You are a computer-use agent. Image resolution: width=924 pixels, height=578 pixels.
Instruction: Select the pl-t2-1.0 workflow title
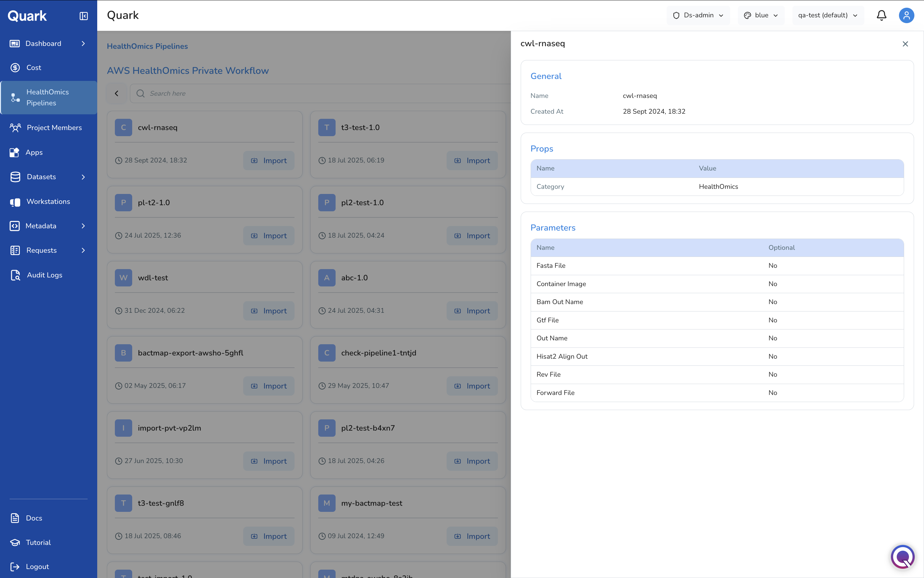tap(154, 203)
